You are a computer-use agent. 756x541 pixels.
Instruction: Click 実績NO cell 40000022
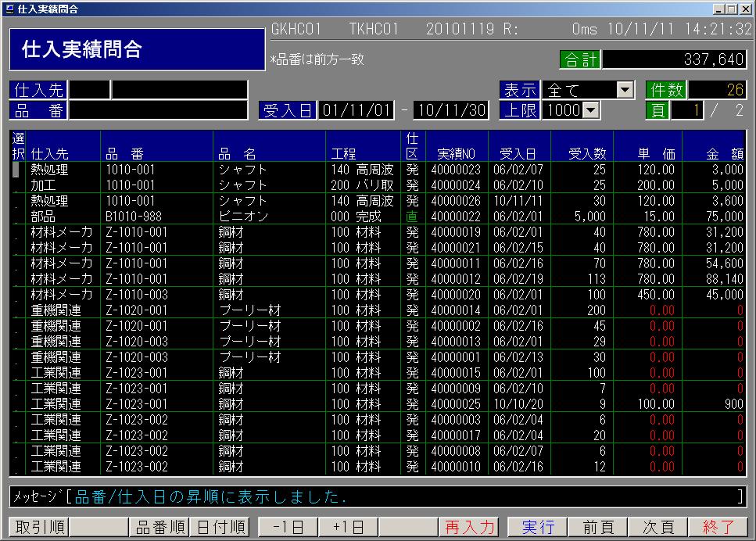[x=456, y=217]
